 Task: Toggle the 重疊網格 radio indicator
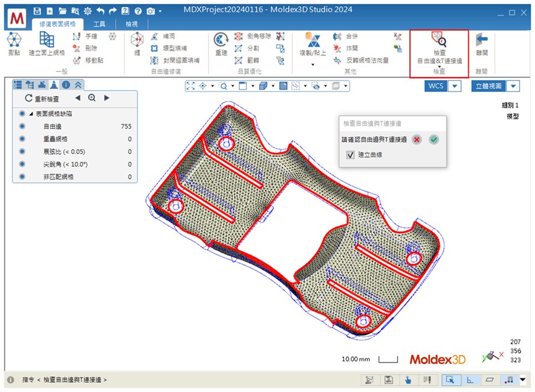(x=22, y=139)
